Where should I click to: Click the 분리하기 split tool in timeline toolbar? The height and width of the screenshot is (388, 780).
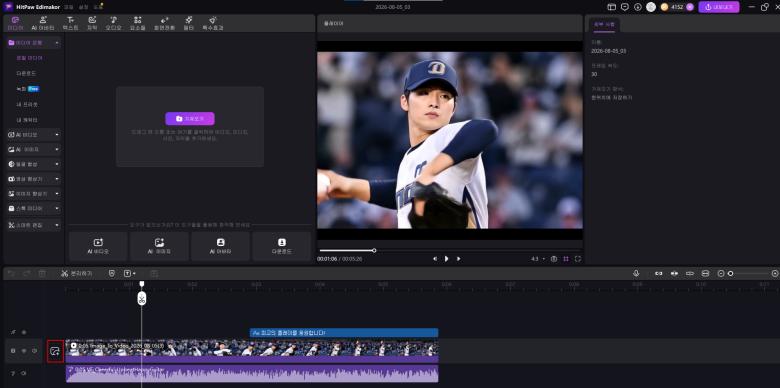coord(77,274)
